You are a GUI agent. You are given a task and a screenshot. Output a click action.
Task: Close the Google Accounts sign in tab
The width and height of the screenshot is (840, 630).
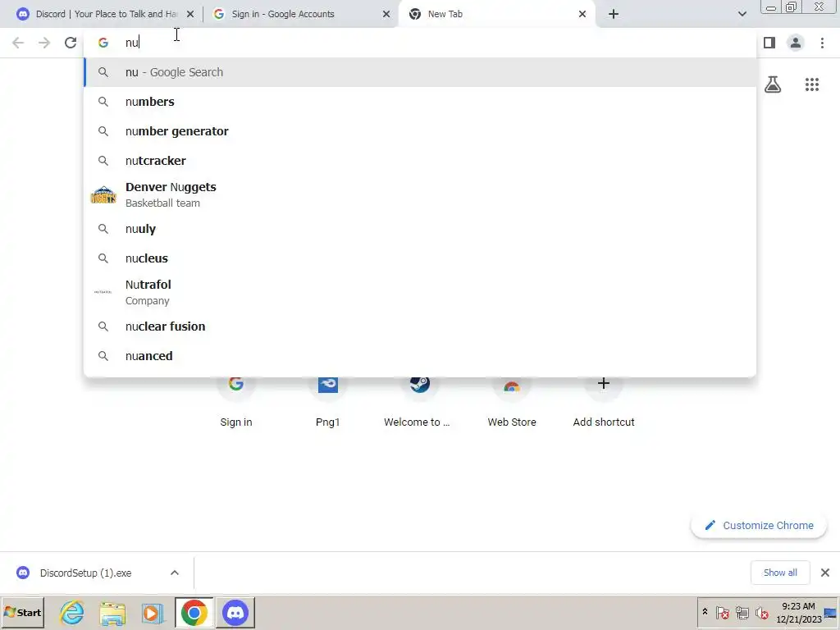point(386,15)
